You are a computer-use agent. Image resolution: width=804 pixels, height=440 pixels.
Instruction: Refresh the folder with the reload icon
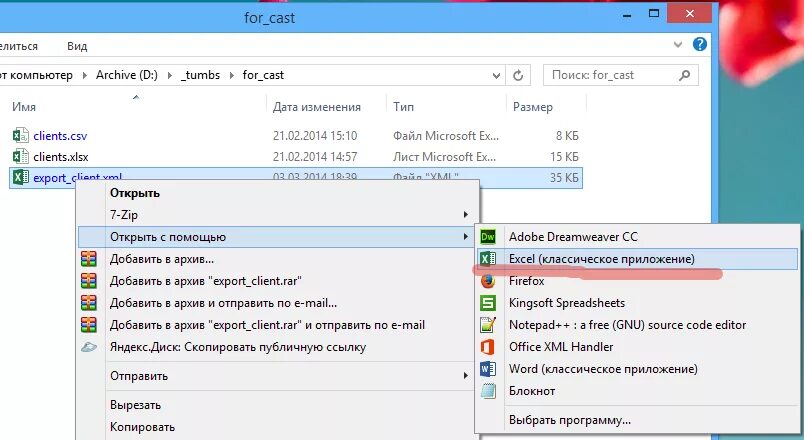point(518,75)
